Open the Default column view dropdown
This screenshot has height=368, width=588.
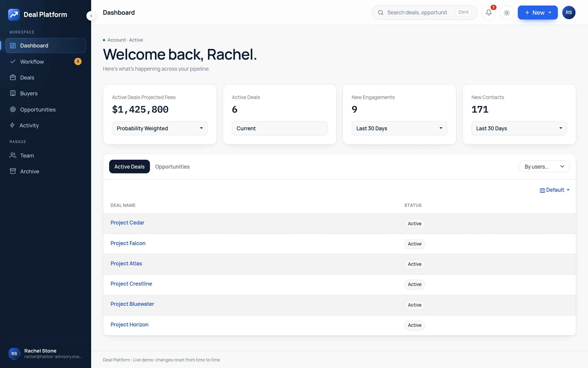point(555,190)
